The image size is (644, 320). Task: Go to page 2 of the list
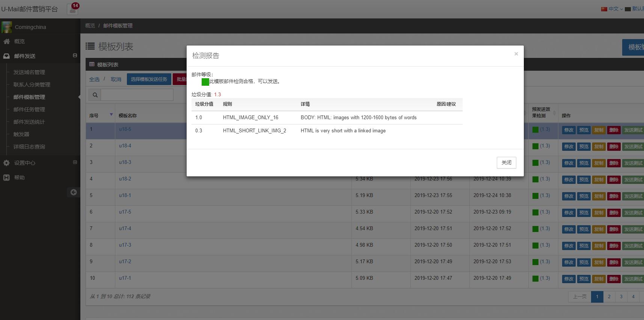pyautogui.click(x=609, y=297)
